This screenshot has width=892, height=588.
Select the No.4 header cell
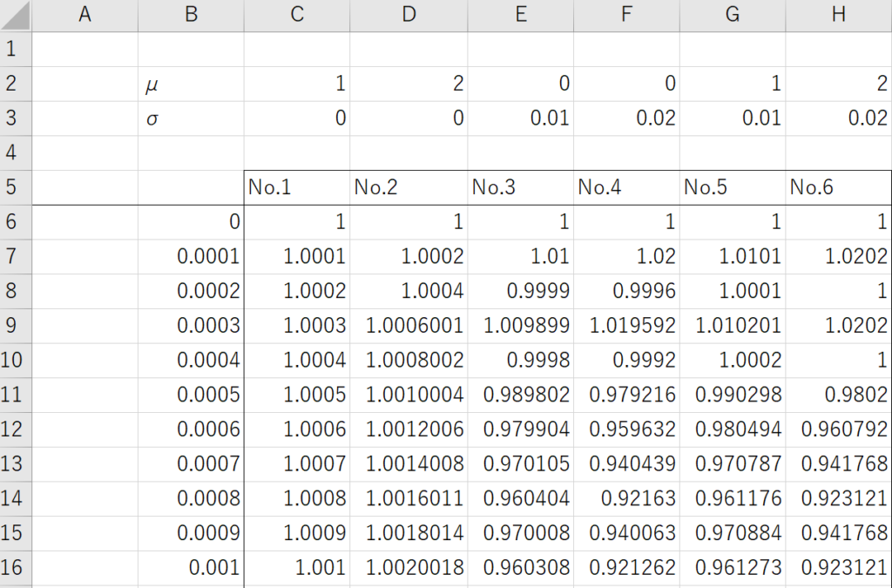coord(626,187)
